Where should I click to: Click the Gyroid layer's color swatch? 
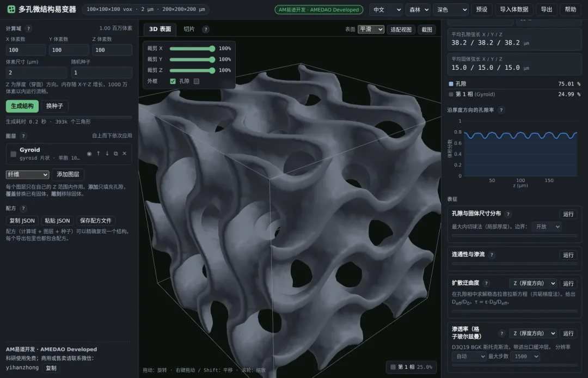tap(14, 154)
